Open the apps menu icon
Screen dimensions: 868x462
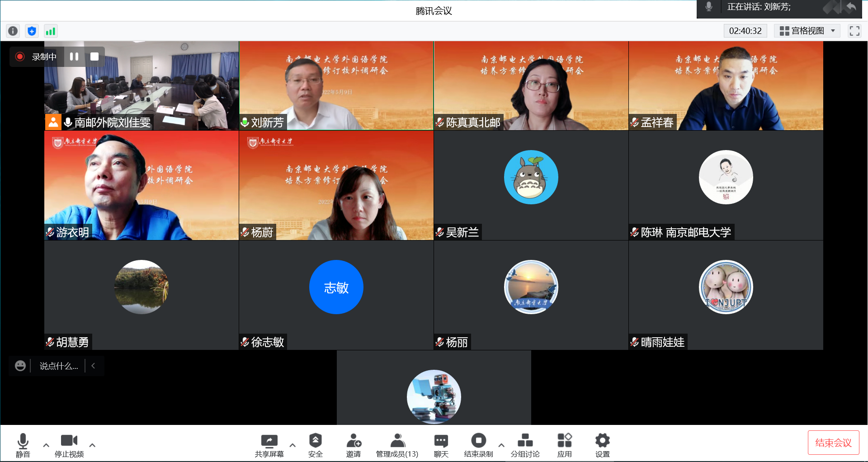tap(564, 445)
